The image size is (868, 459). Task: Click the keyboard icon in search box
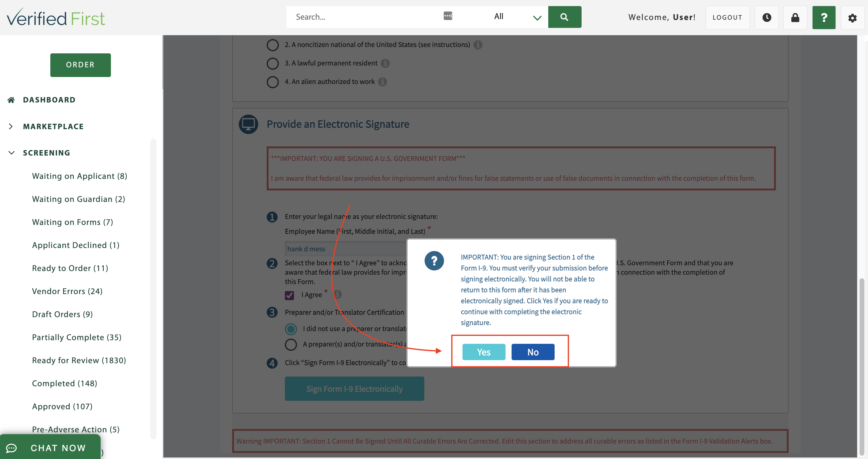coord(447,16)
